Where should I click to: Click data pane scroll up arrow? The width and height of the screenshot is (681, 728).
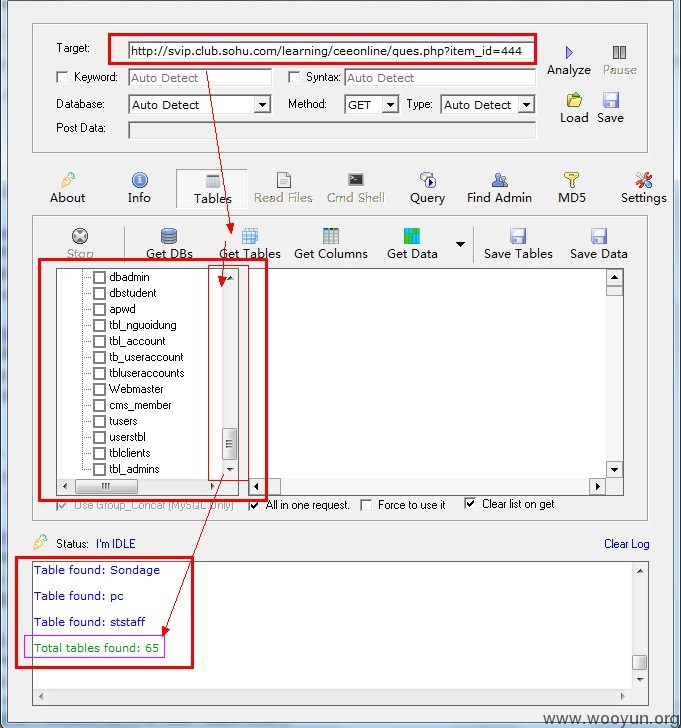click(614, 277)
